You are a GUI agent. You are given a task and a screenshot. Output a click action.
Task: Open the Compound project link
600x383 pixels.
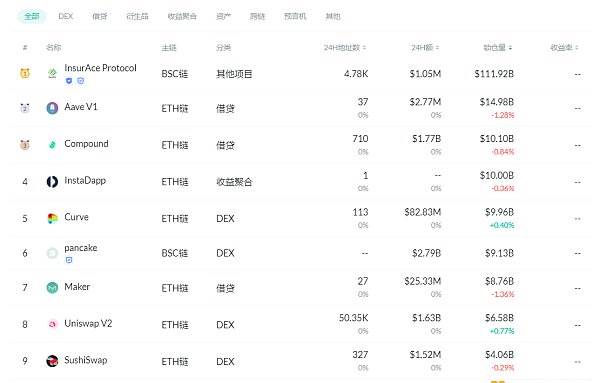click(86, 144)
